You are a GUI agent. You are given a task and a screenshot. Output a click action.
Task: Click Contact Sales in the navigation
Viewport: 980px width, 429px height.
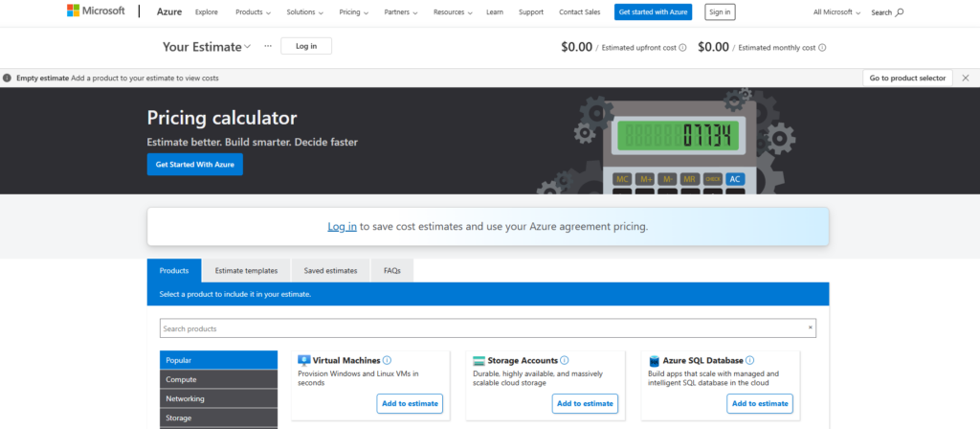(x=579, y=11)
